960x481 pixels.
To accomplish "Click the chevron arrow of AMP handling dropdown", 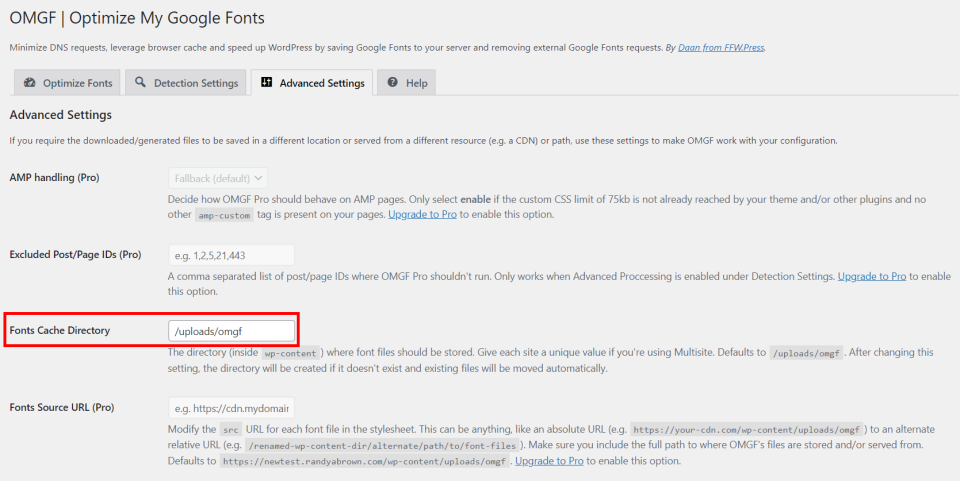I will pos(258,177).
